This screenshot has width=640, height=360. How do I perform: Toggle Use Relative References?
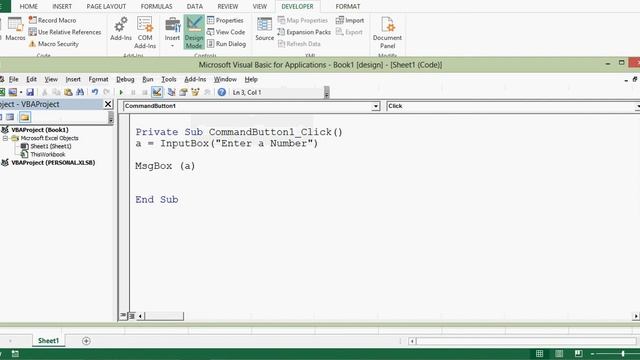65,32
